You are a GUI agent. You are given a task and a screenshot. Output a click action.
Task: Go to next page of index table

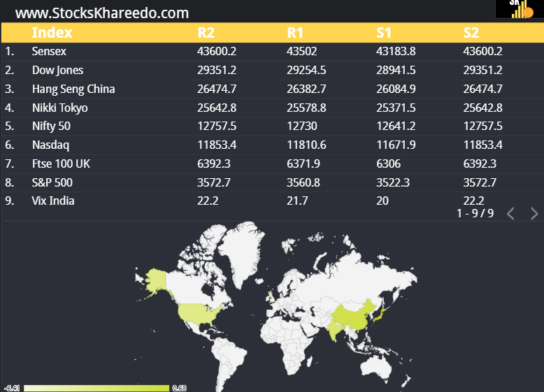[534, 214]
